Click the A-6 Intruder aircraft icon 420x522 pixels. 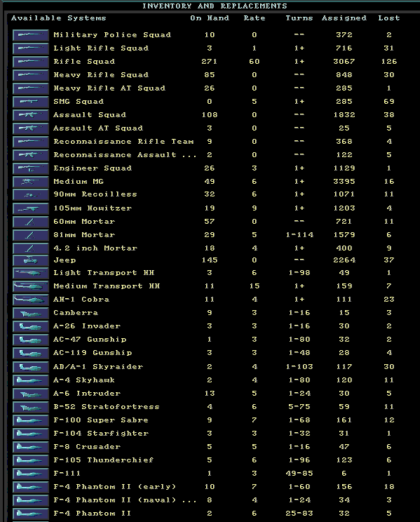coord(31,394)
